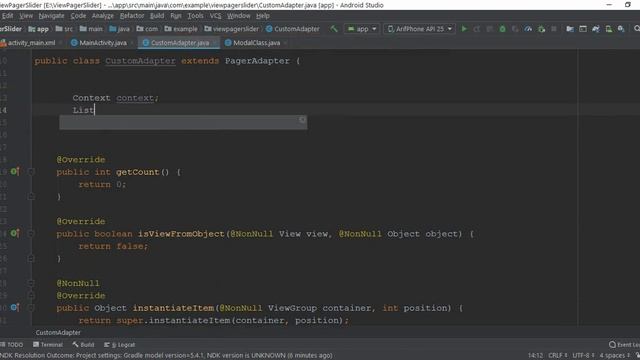Click the CustomAdapter class name in code

(x=140, y=61)
